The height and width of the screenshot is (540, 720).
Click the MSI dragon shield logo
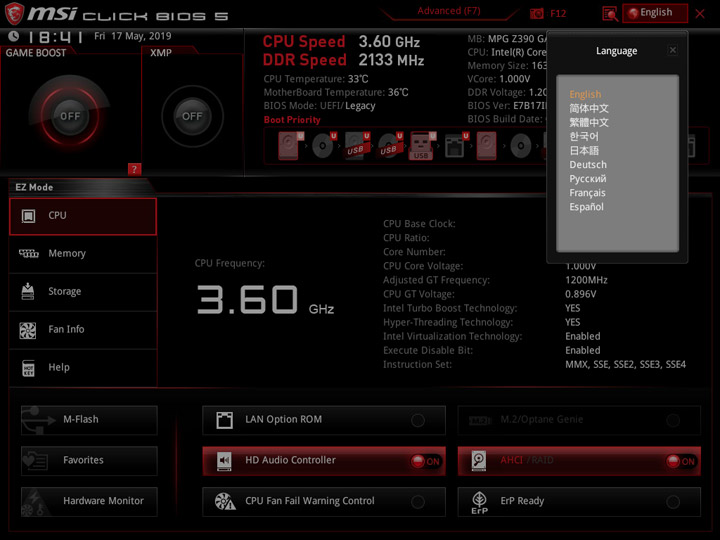click(x=14, y=14)
